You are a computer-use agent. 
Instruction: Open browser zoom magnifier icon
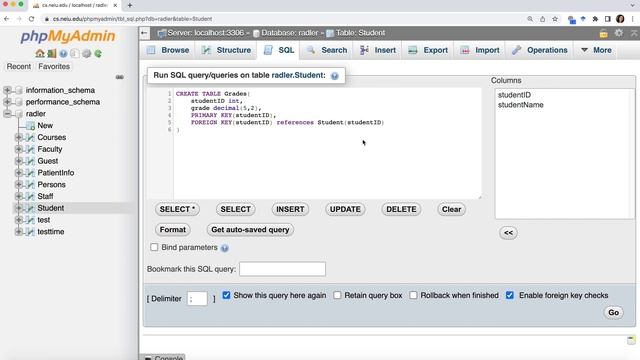(530, 19)
